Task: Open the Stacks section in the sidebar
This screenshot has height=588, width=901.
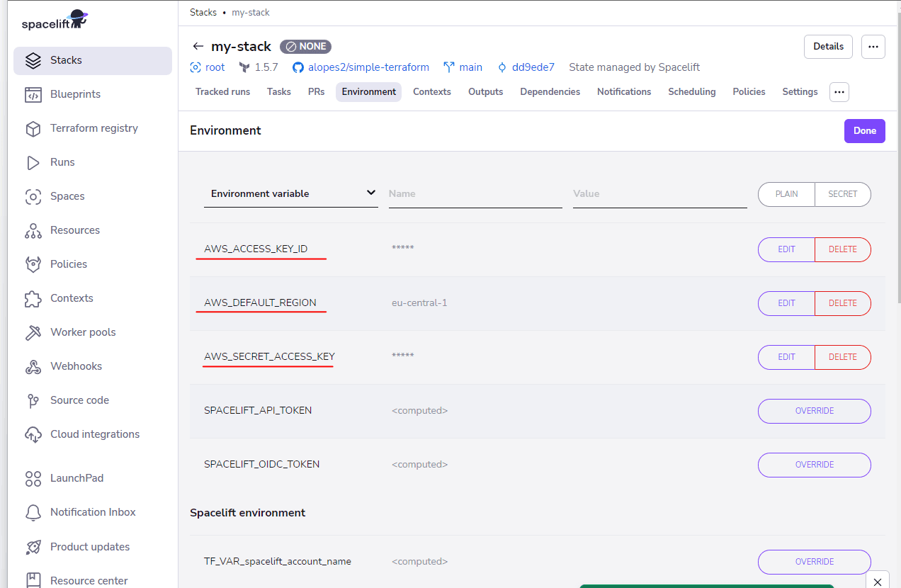Action: (67, 61)
